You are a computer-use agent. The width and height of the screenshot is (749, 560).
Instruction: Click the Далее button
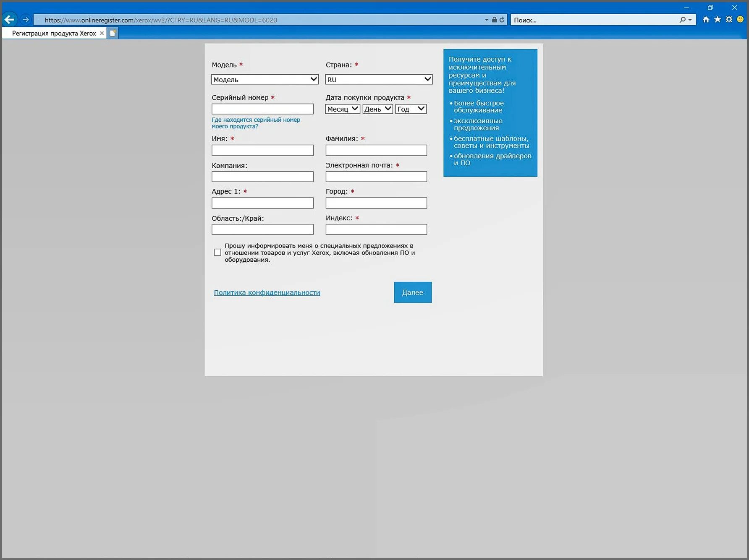[x=413, y=292]
